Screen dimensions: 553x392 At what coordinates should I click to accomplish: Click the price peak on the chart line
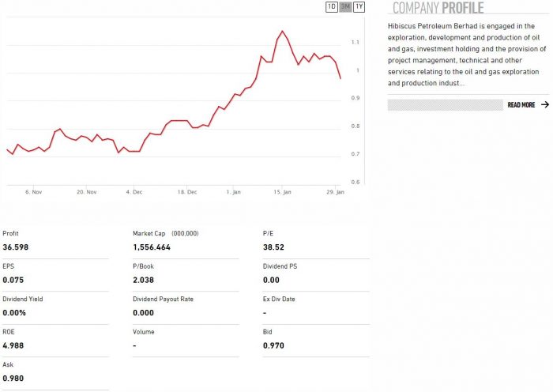[282, 32]
